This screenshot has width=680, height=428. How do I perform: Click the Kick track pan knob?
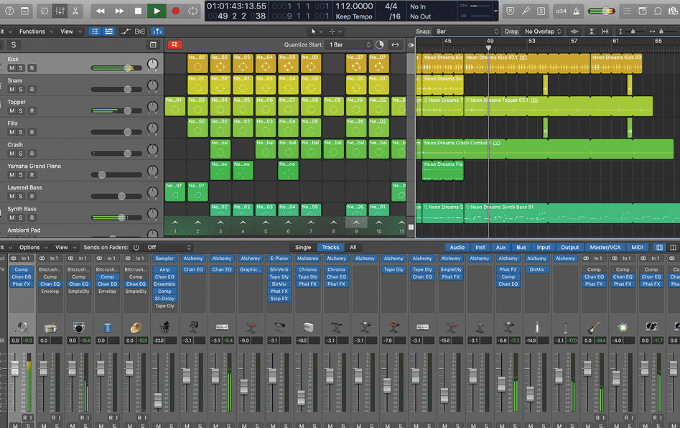pos(152,65)
